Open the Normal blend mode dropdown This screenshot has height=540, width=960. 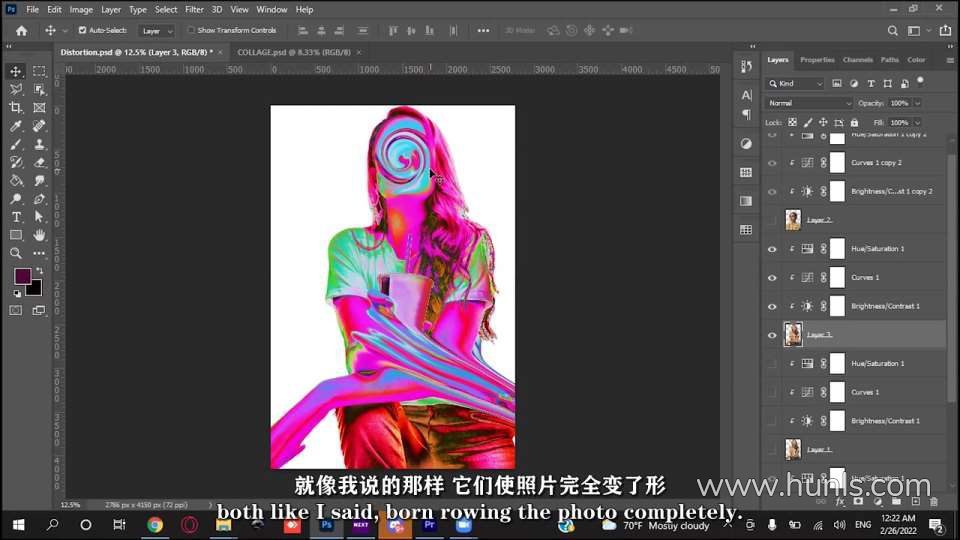808,103
